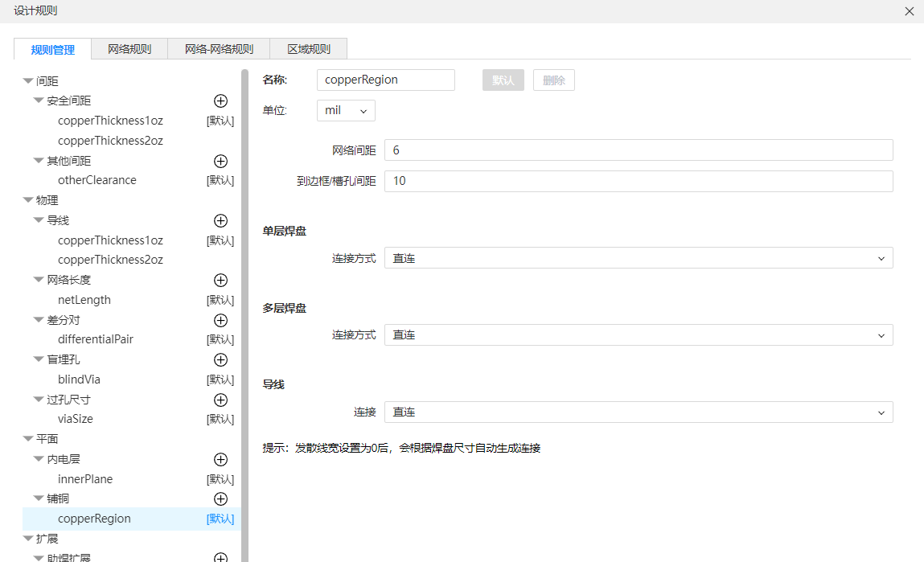Click the plus icon next to 导线

(220, 220)
